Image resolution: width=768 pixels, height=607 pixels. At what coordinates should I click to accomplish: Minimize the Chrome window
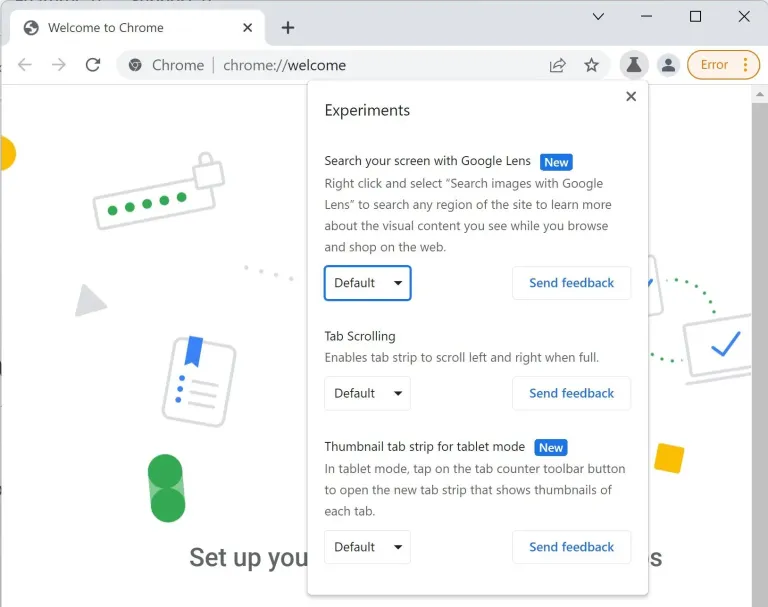click(x=646, y=17)
